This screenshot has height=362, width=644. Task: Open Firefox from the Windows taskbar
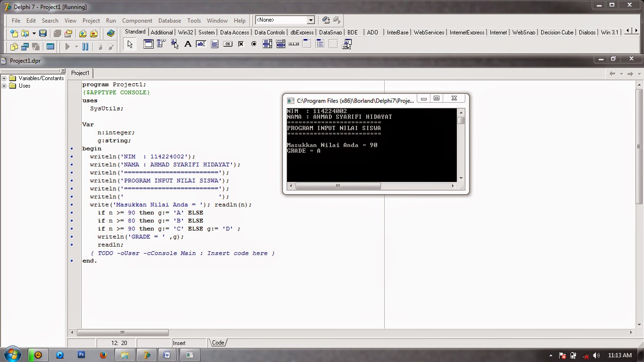103,355
